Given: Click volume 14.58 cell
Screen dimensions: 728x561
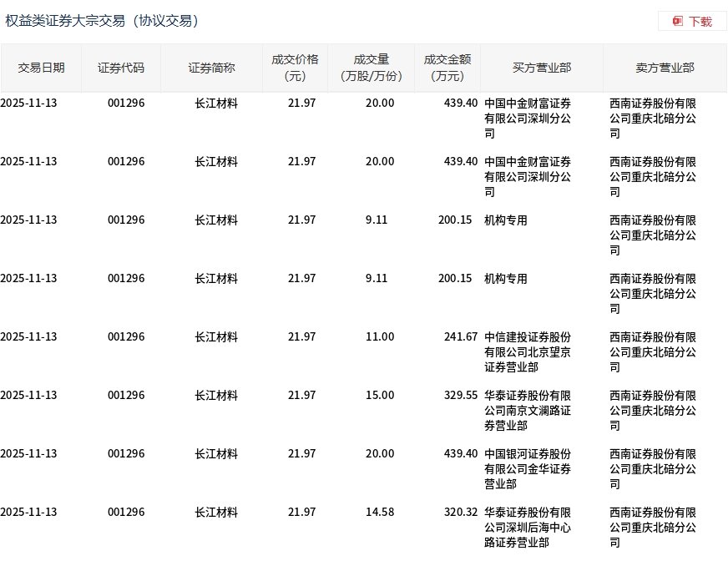Looking at the screenshot, I should [x=380, y=513].
